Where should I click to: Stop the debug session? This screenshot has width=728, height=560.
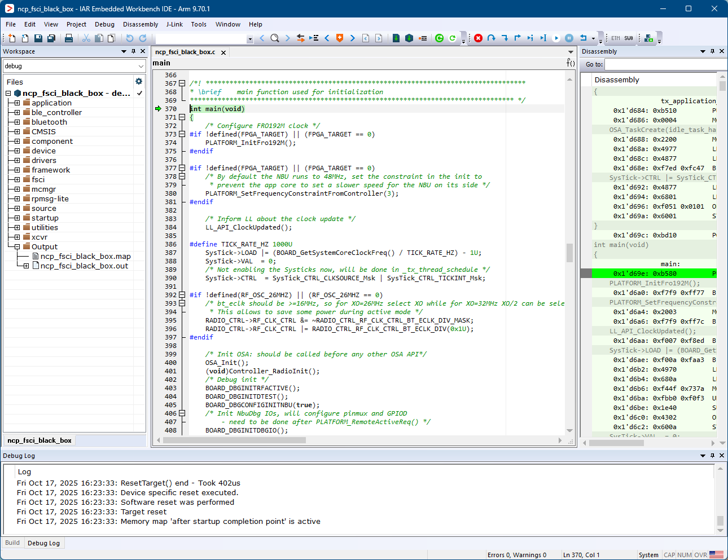coord(478,38)
